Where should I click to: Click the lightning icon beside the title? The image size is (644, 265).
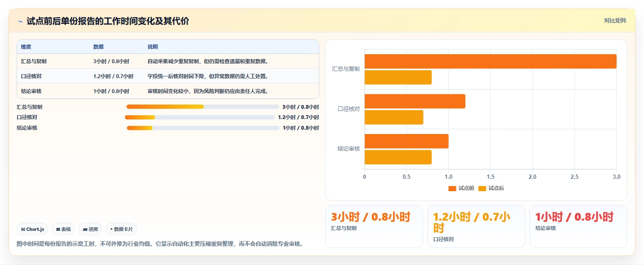click(20, 21)
